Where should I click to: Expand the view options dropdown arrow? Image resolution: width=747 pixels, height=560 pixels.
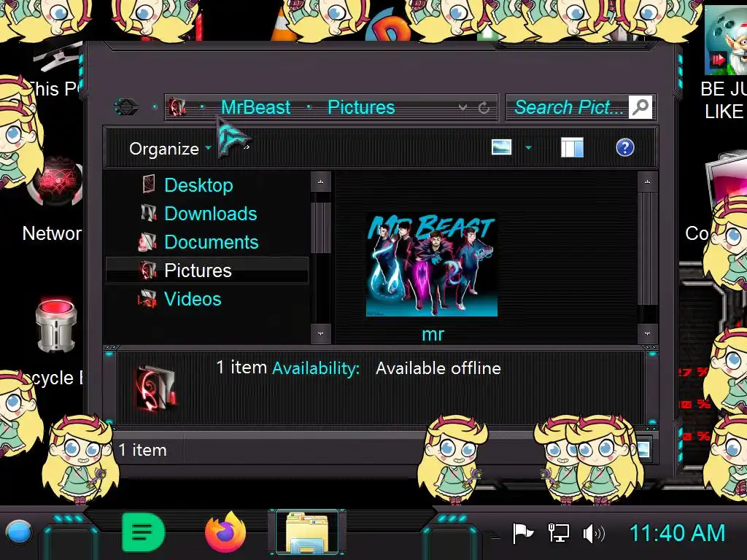point(528,147)
